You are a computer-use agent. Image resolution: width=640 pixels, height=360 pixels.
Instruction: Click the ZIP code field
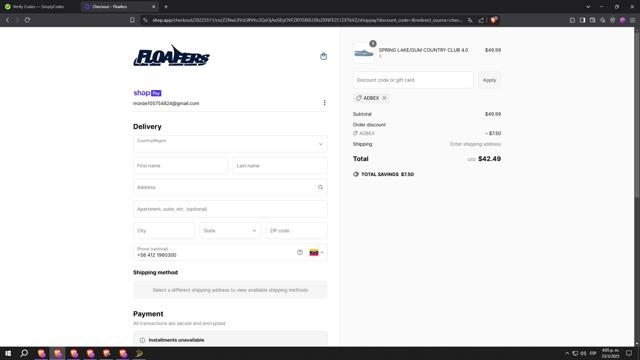[x=297, y=231]
